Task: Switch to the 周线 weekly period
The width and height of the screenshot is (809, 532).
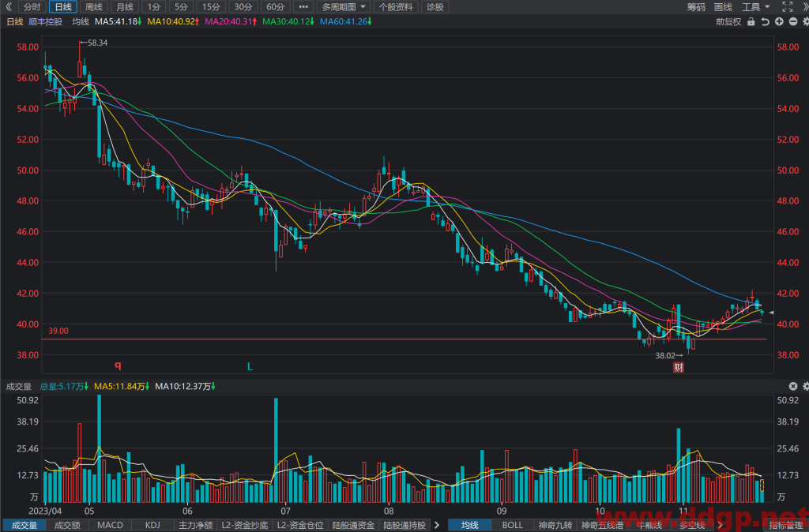Action: point(94,6)
